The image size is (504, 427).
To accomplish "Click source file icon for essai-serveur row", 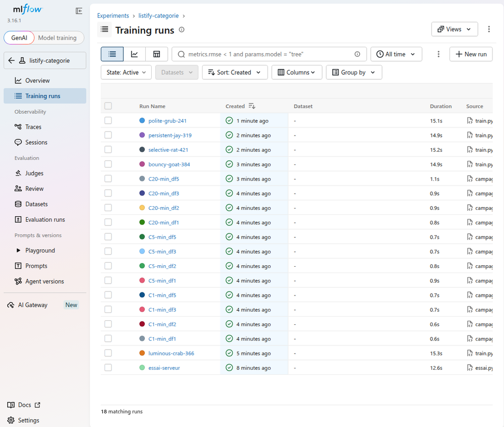I will pos(470,367).
